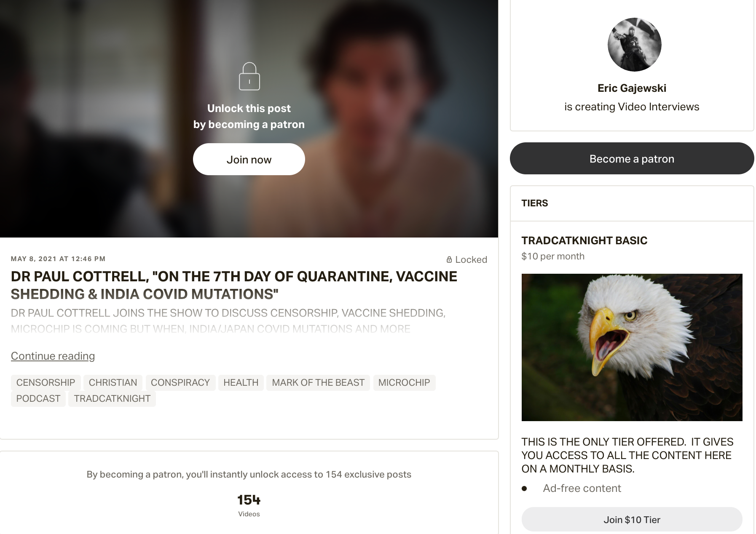This screenshot has height=534, width=756.
Task: Click the padlock icon on blurred video
Action: (249, 77)
